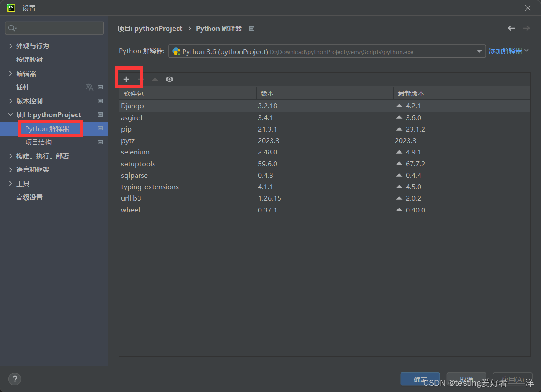541x392 pixels.
Task: Click the upgrade arrow icon above the package list
Action: [x=155, y=79]
